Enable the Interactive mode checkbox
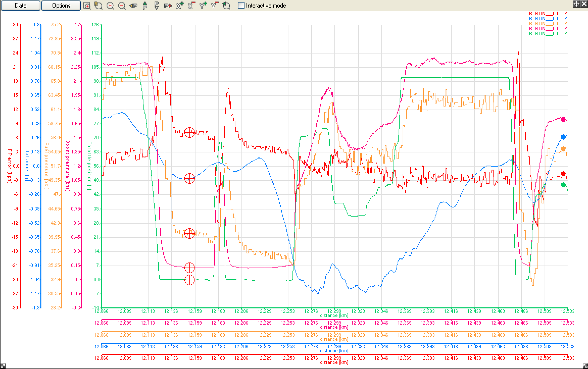Screen dimensions: 588x369 (x=241, y=6)
